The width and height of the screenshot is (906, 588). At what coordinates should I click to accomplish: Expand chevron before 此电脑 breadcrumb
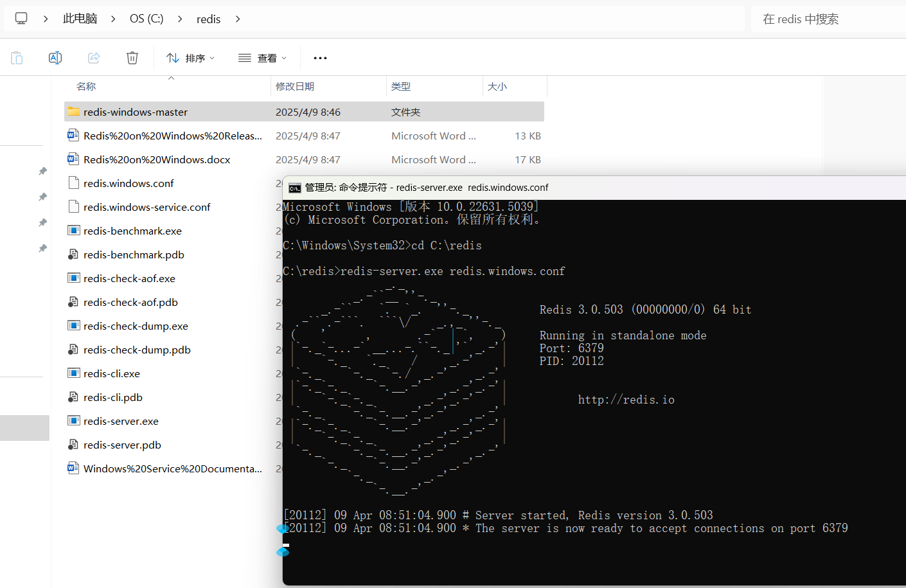tap(46, 19)
